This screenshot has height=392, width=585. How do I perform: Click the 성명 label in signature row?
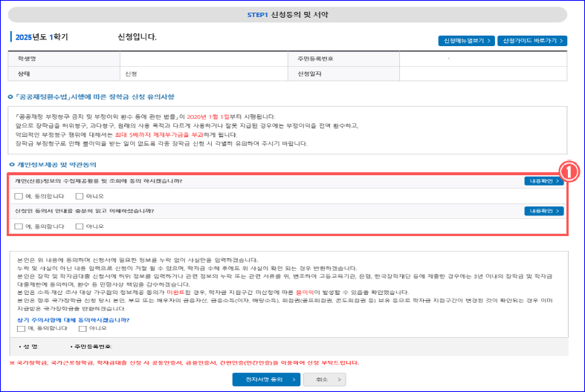point(29,347)
